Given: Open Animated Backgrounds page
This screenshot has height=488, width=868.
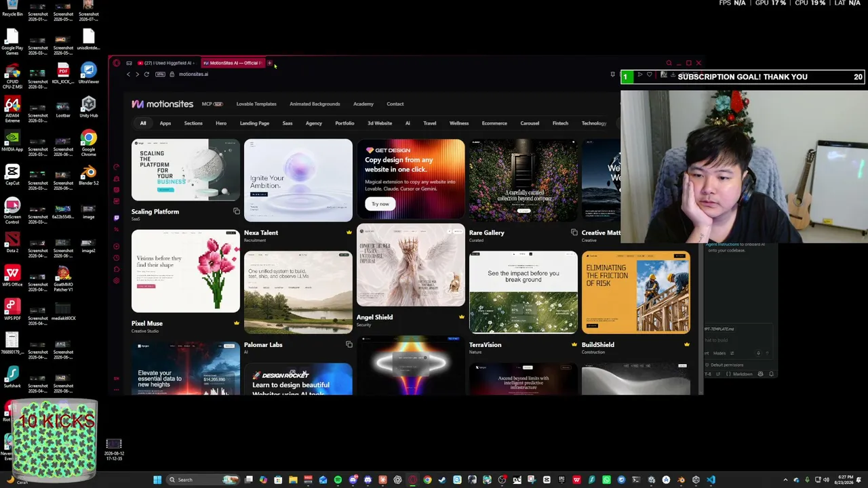Looking at the screenshot, I should coord(315,104).
